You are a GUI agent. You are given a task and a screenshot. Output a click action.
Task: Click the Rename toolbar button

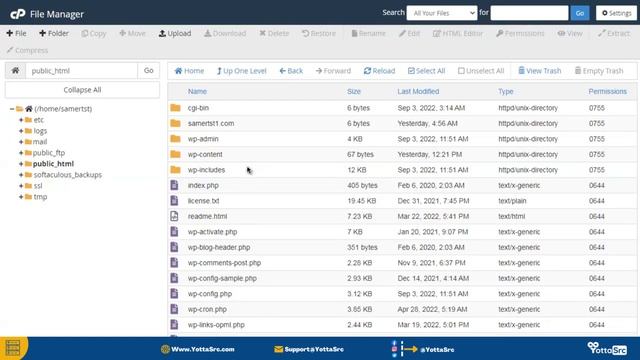click(368, 33)
